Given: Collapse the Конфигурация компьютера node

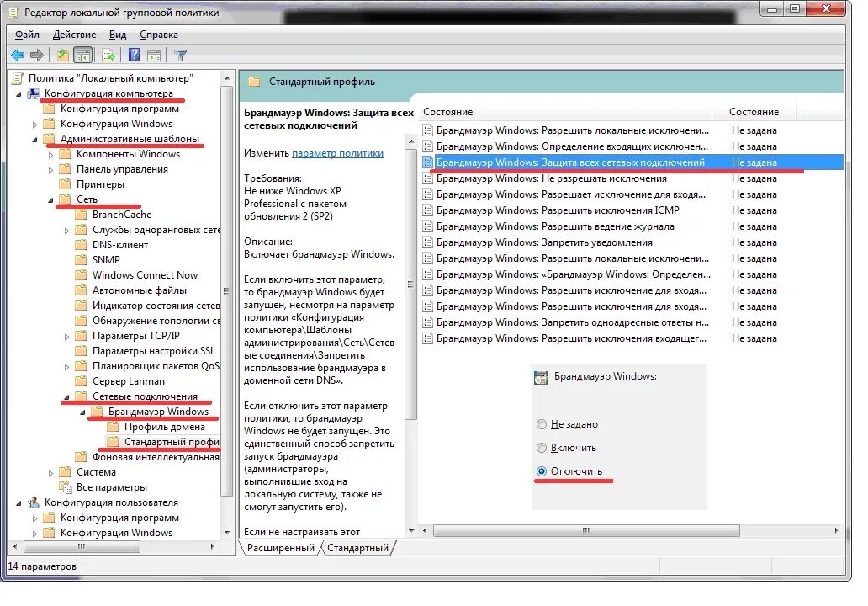Looking at the screenshot, I should pyautogui.click(x=19, y=94).
